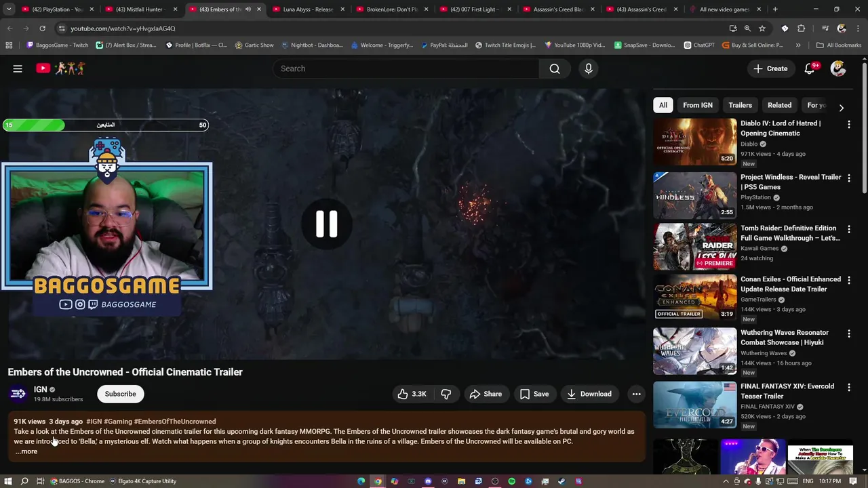Switch to Mistfall Hunter browser tab
This screenshot has height=488, width=868.
click(x=142, y=9)
